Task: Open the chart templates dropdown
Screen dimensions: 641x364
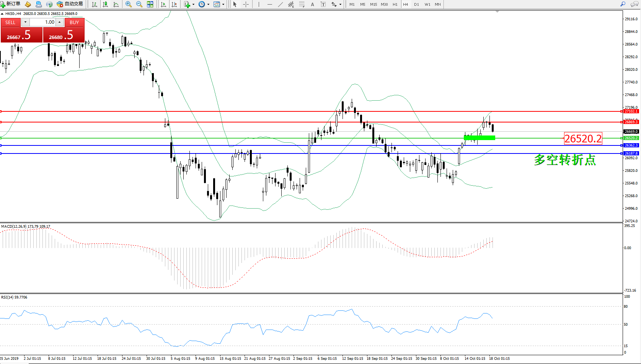Action: click(223, 5)
